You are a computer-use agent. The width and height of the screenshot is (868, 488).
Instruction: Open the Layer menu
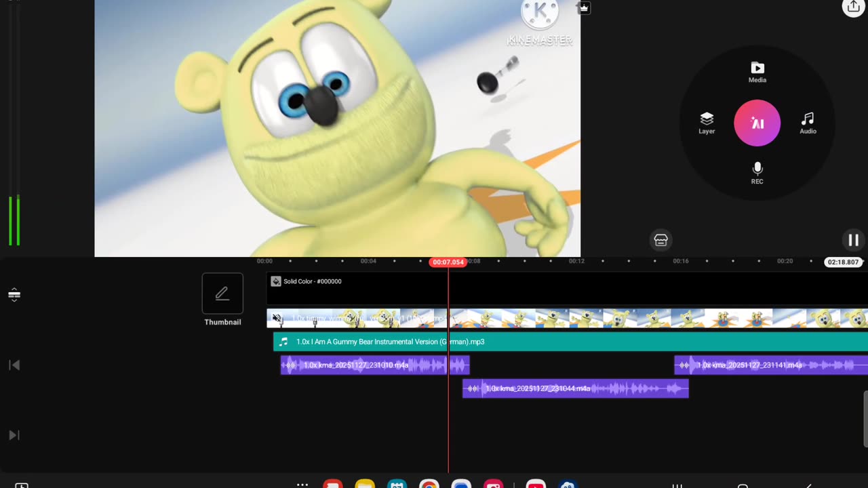[707, 123]
